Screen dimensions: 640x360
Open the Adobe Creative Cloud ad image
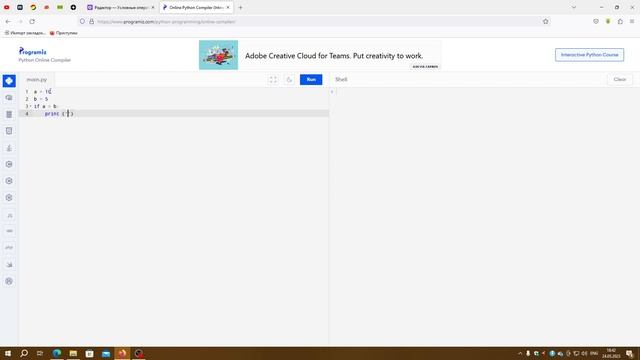coord(218,55)
